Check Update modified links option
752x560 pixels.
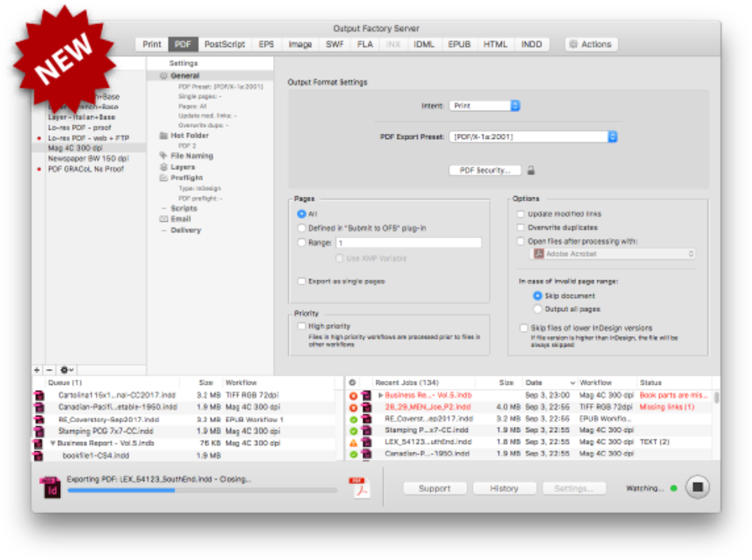tap(521, 214)
